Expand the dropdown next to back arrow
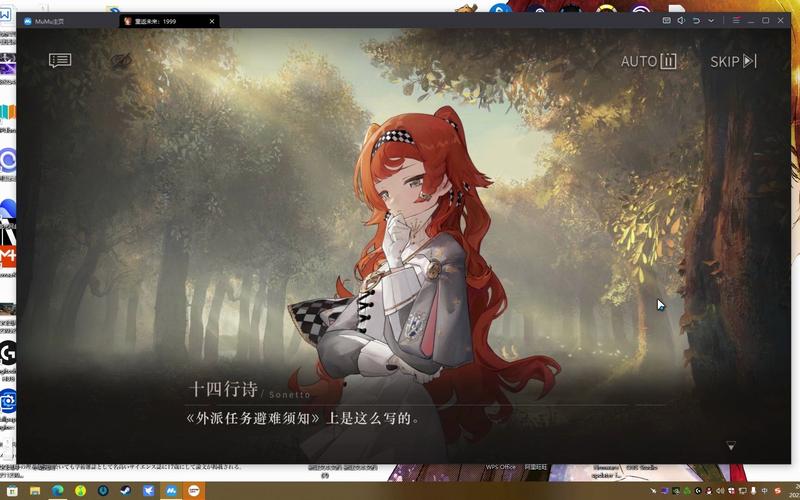This screenshot has width=800, height=500. pos(711,20)
